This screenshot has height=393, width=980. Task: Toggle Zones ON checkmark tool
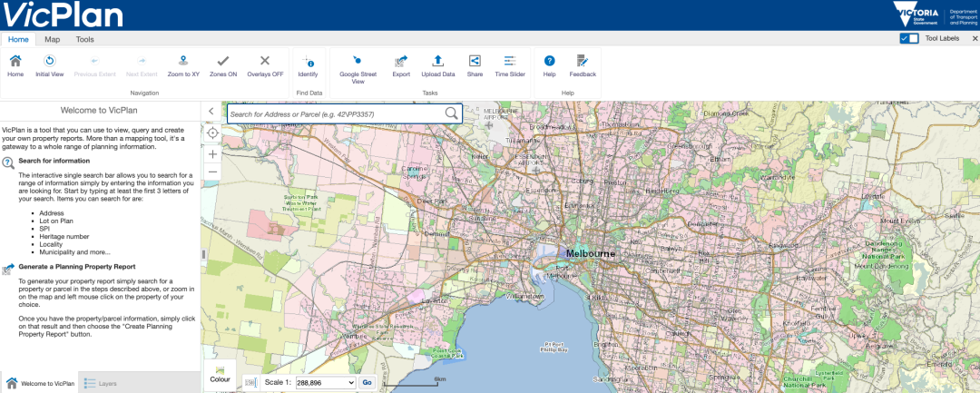coord(223,65)
